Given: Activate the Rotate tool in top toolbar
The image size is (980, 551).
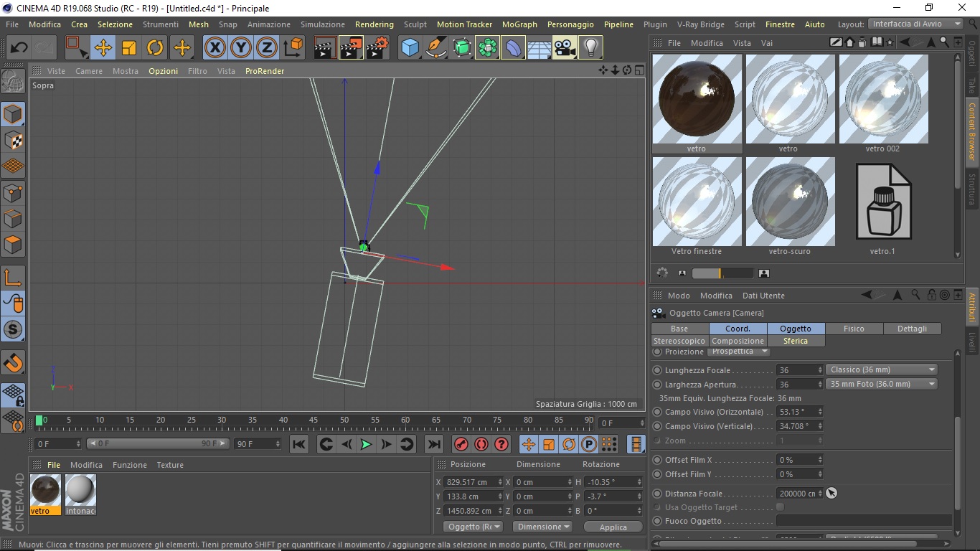Looking at the screenshot, I should click(x=155, y=48).
